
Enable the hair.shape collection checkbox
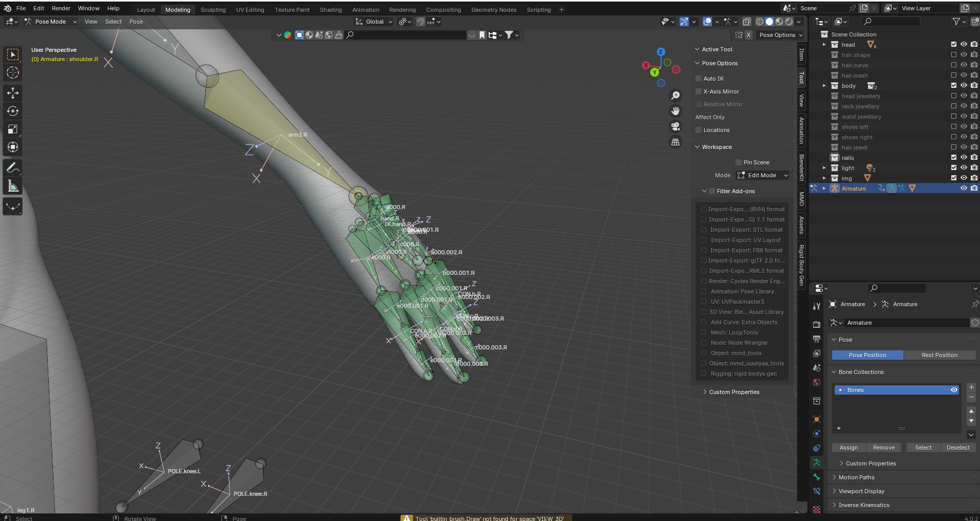pos(954,54)
